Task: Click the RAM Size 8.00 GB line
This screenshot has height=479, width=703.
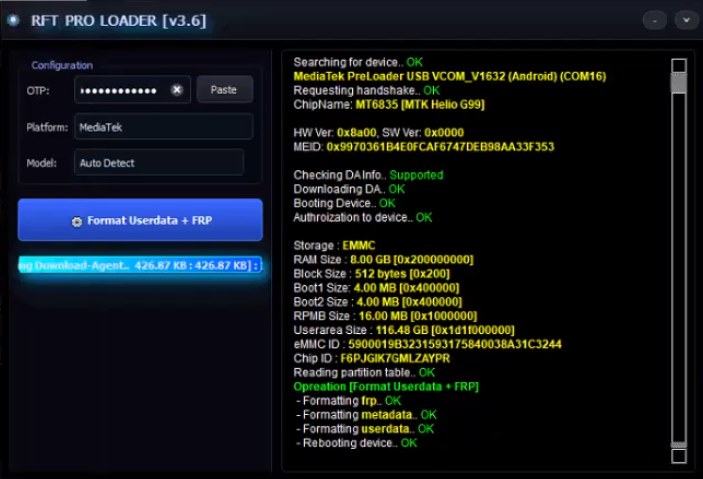Action: click(x=383, y=259)
